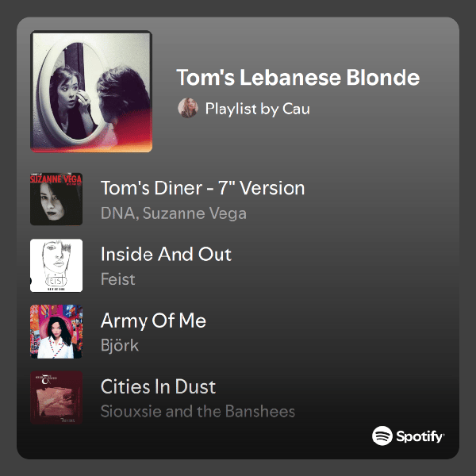The image size is (476, 476).
Task: Open Cau's round profile avatar
Action: click(x=188, y=108)
